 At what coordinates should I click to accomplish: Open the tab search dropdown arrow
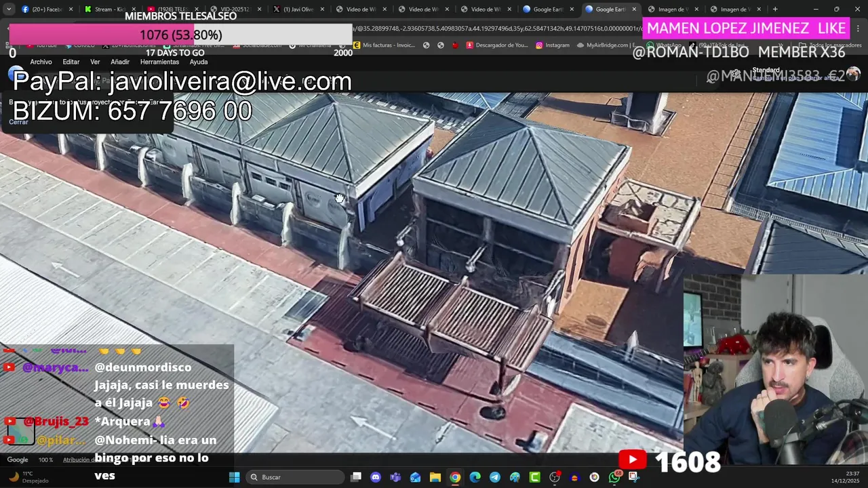coord(9,9)
